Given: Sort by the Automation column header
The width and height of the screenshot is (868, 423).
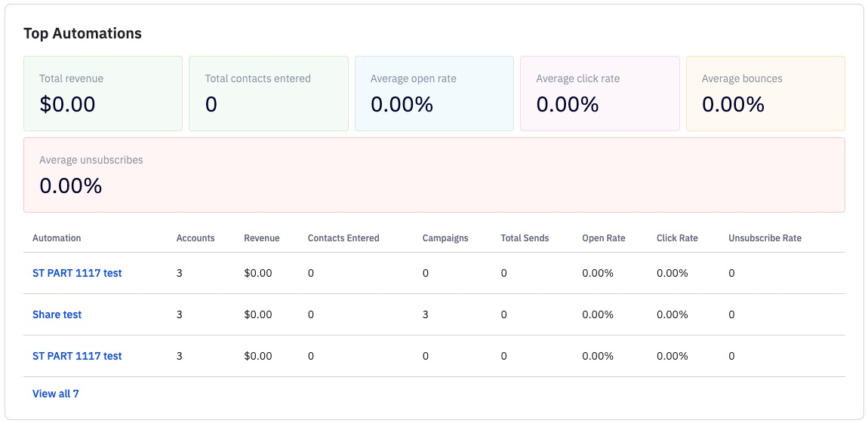Looking at the screenshot, I should 57,238.
